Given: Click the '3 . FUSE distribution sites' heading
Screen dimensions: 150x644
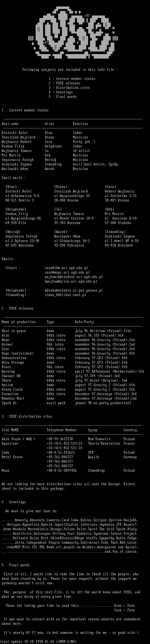Looking at the screenshot, I should tap(27, 416).
